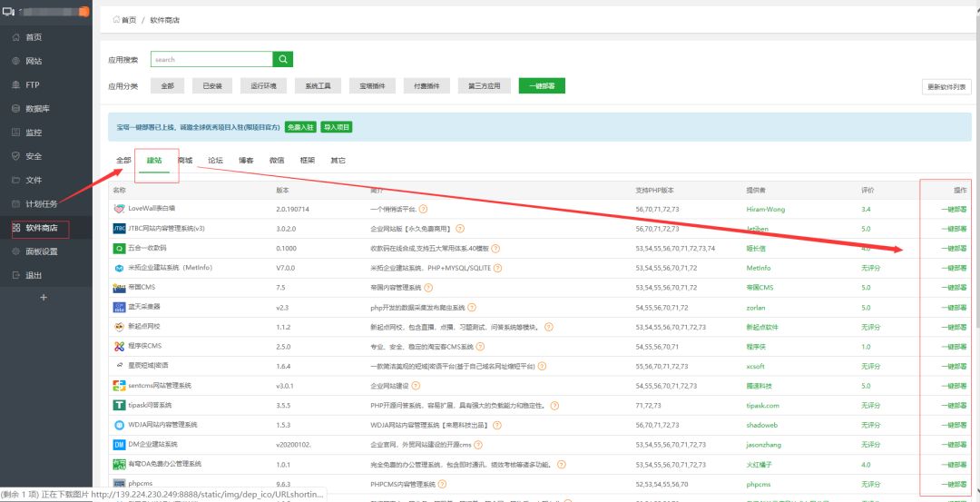Switch to the 其它 tab
980x502 pixels.
point(338,161)
